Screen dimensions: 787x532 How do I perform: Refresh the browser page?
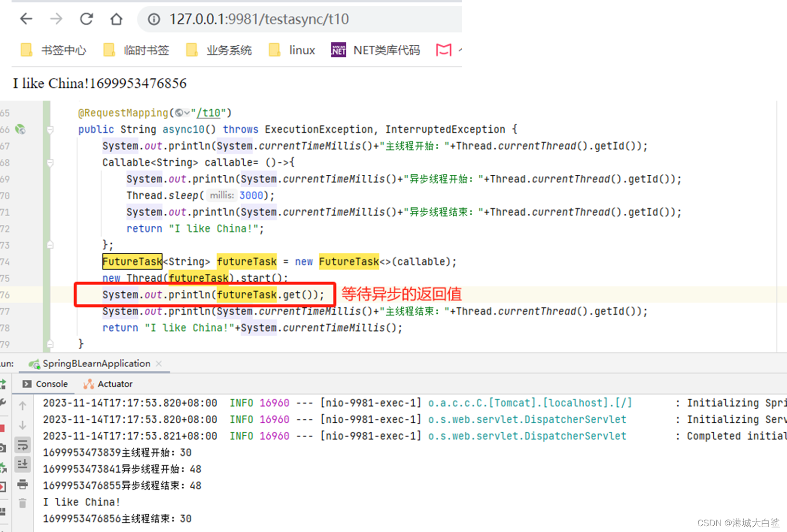86,19
